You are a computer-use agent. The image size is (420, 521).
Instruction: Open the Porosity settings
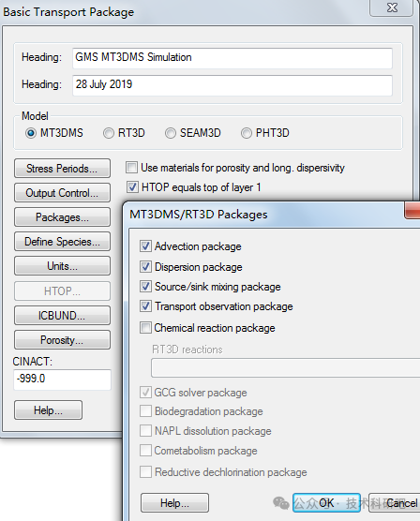[x=62, y=340]
